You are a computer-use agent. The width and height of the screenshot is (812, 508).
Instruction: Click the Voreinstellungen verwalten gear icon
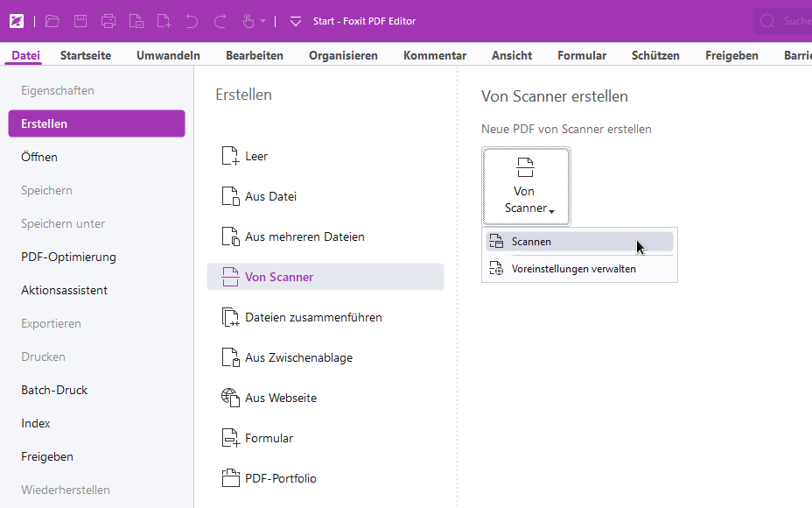pyautogui.click(x=496, y=269)
